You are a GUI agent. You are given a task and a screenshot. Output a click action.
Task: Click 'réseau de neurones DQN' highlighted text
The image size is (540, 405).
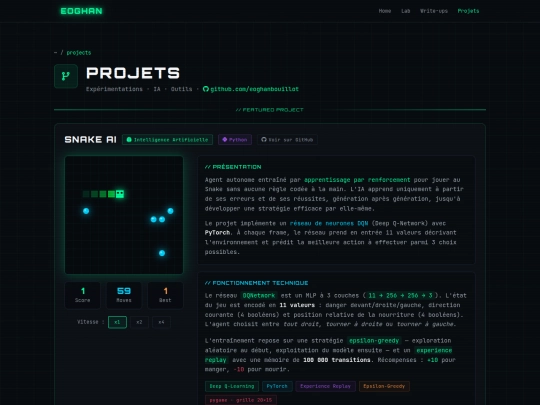point(329,224)
